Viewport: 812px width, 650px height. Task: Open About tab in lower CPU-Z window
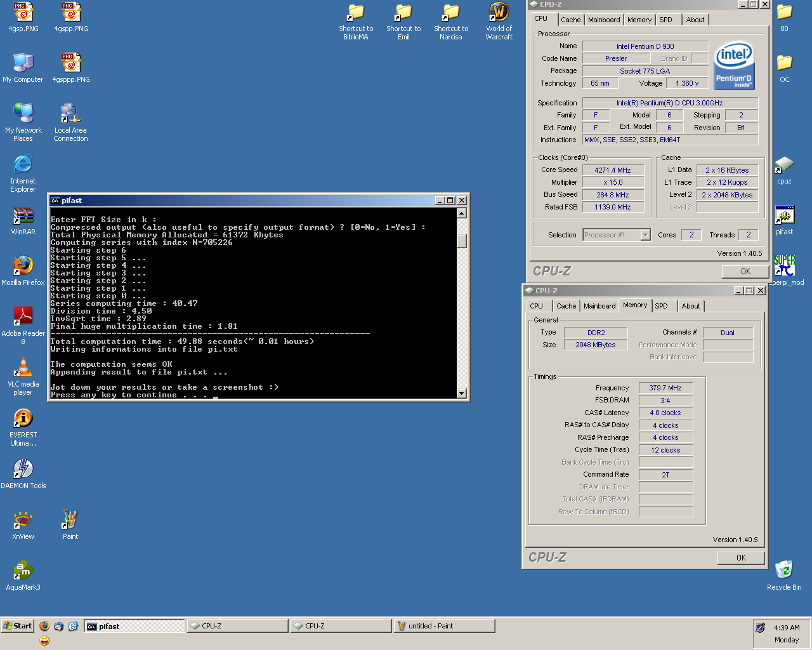point(691,306)
